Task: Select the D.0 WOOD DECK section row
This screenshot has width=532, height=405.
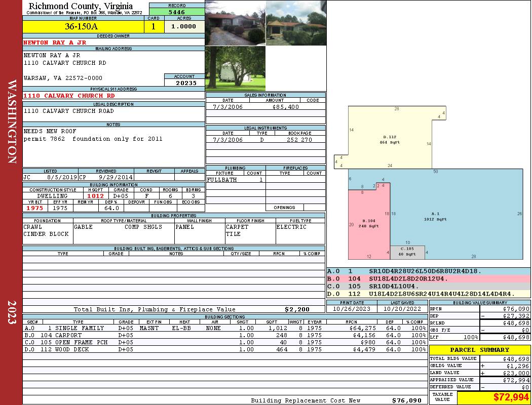Action: click(224, 349)
